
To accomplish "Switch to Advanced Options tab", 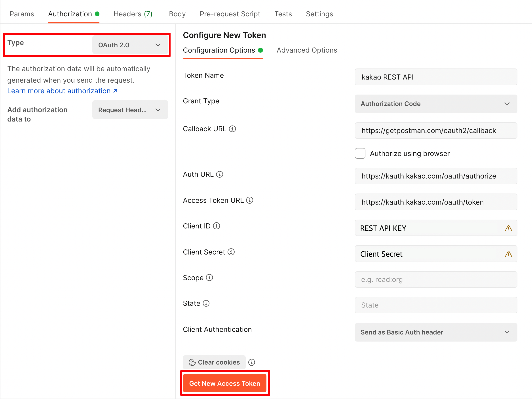I will (x=307, y=50).
